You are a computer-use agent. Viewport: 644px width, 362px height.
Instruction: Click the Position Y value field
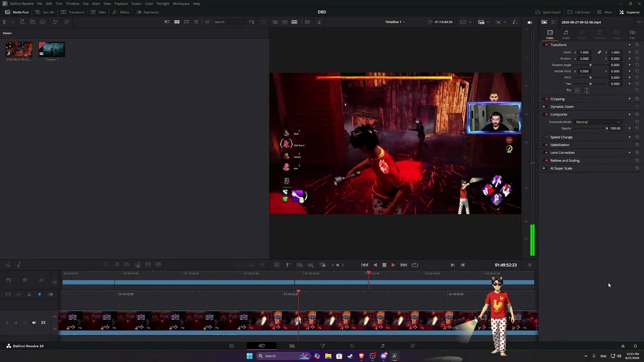coord(615,59)
